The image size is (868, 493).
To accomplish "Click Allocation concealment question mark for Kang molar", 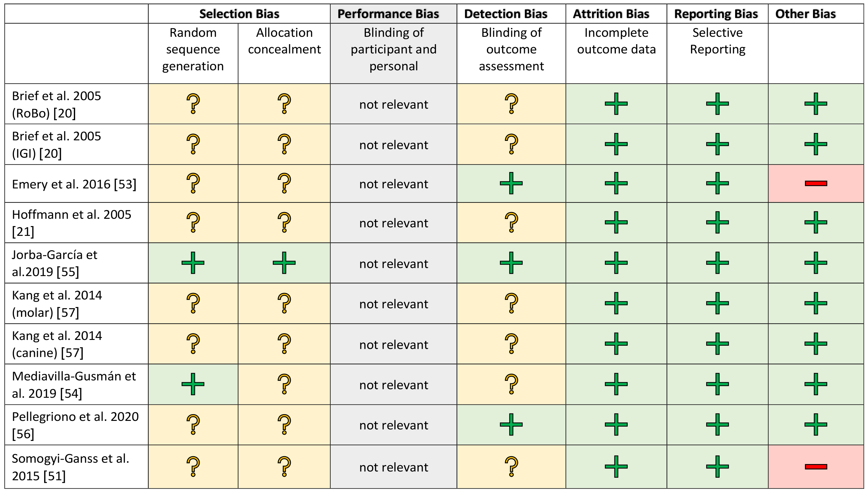I will click(x=284, y=303).
